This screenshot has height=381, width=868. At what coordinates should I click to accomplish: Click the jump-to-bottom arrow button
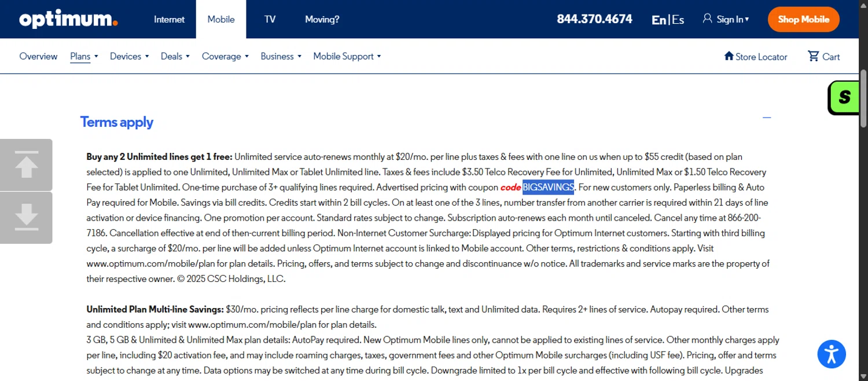pyautogui.click(x=26, y=218)
